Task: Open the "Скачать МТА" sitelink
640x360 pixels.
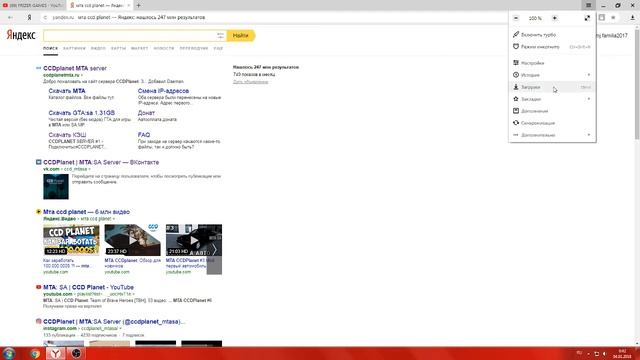Action: (x=67, y=91)
